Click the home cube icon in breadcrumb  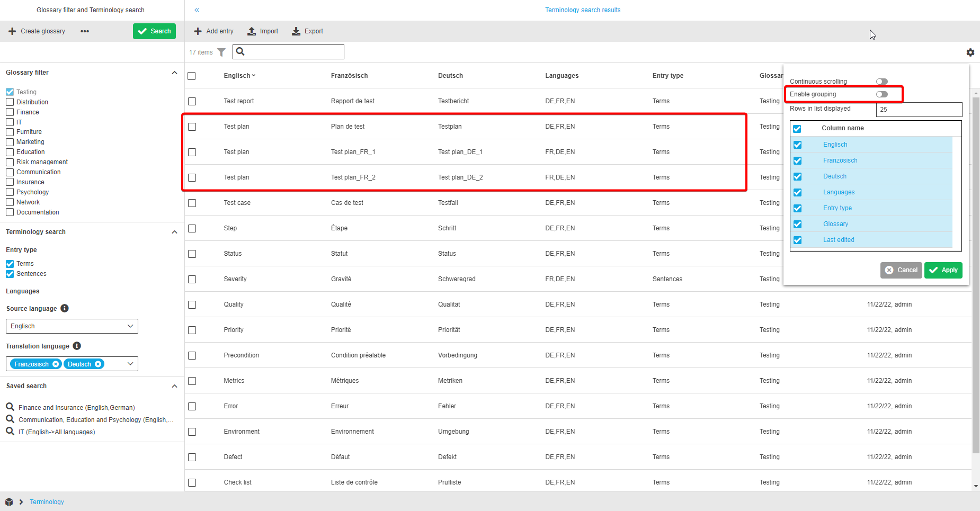coord(9,502)
